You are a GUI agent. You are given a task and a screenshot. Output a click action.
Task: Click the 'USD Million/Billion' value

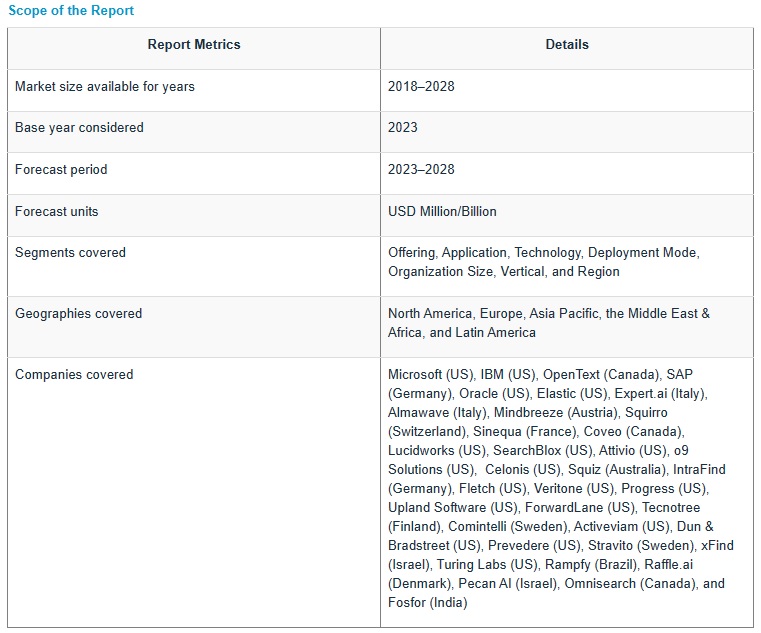point(442,212)
